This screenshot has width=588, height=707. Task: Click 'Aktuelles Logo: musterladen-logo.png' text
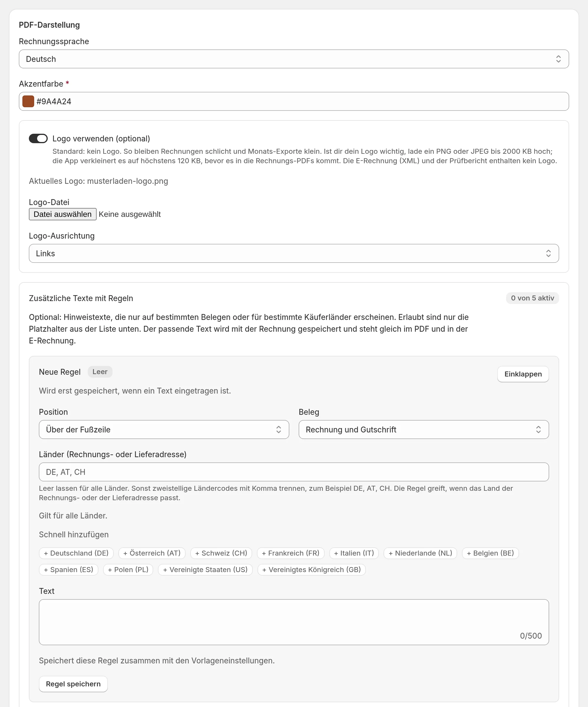(98, 181)
